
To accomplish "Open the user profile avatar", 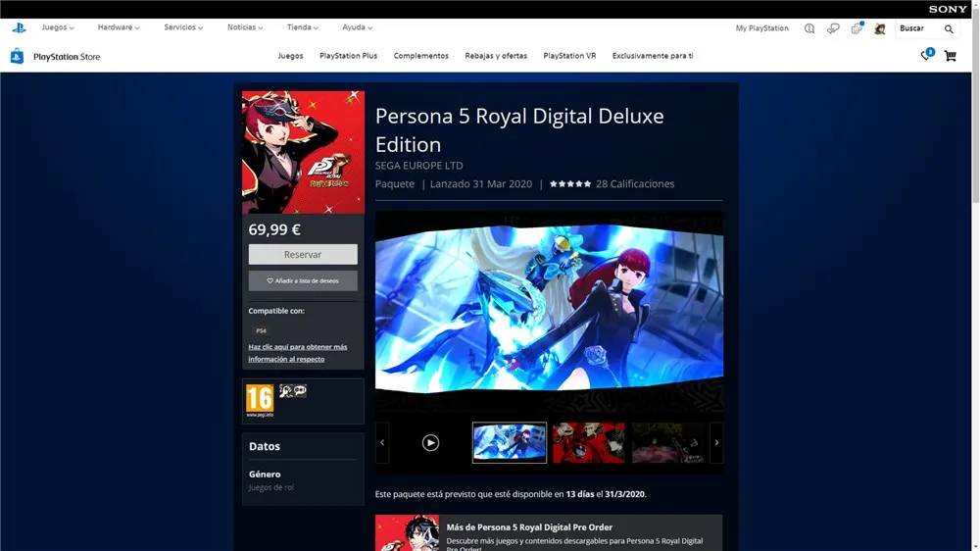I will pos(880,28).
